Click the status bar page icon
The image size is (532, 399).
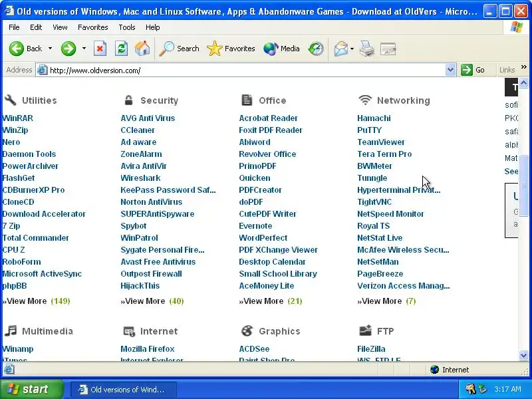click(9, 369)
